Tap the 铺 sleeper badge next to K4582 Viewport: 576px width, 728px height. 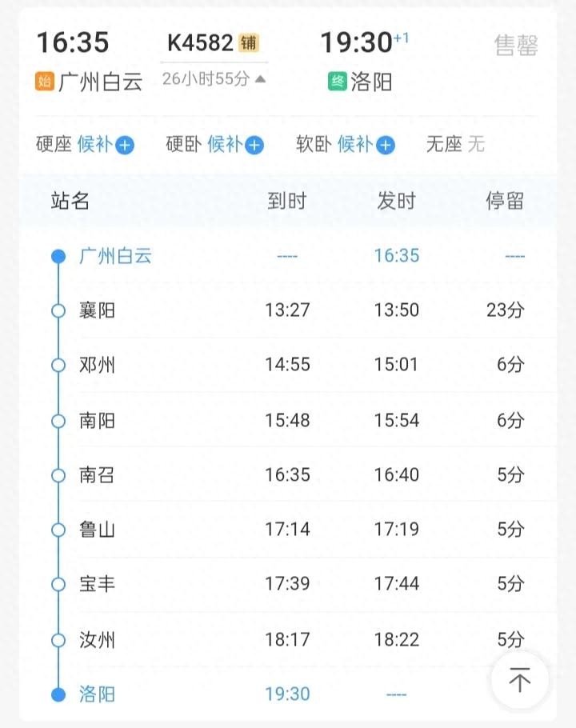249,42
